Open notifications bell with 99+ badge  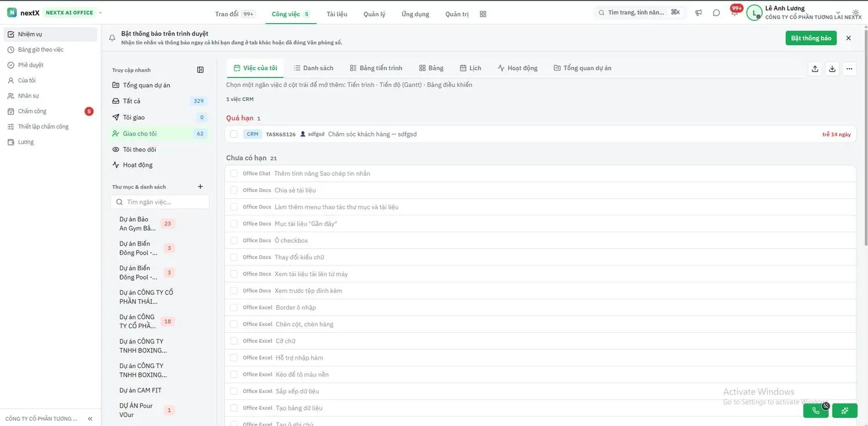734,13
